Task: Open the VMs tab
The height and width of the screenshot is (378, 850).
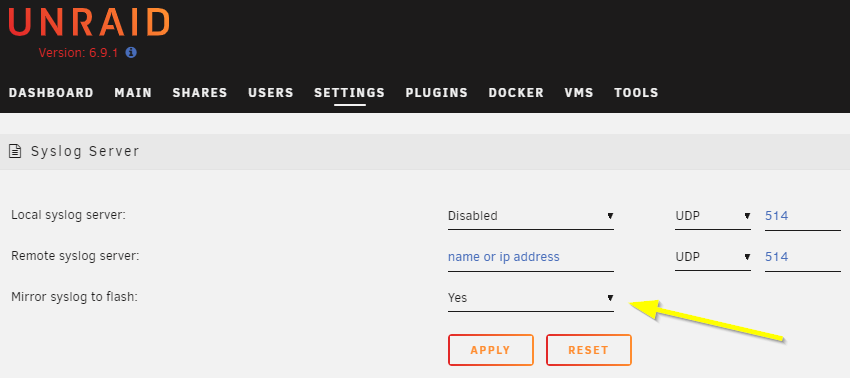Action: click(579, 93)
